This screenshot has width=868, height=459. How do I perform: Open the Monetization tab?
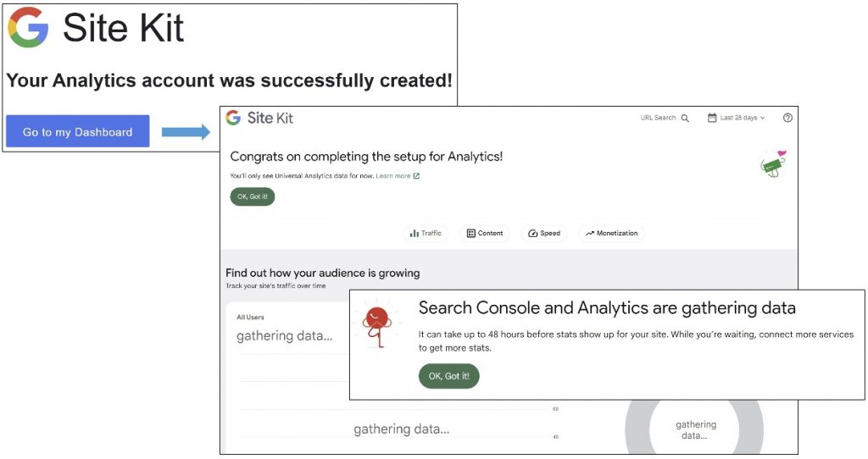[611, 233]
